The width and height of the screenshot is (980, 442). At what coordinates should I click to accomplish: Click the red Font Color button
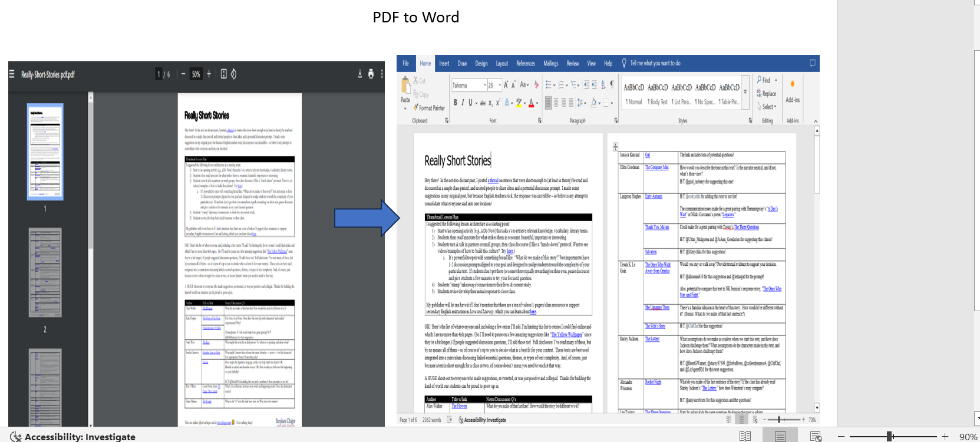pos(531,103)
